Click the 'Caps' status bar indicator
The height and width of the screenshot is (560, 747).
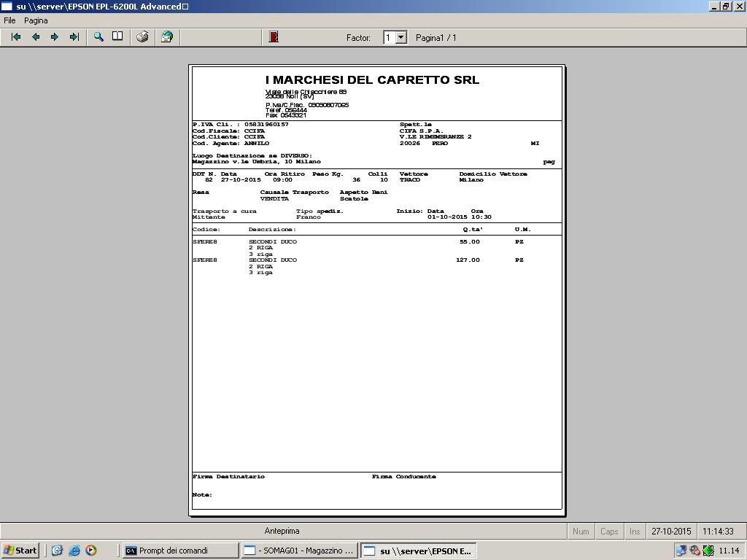point(609,531)
